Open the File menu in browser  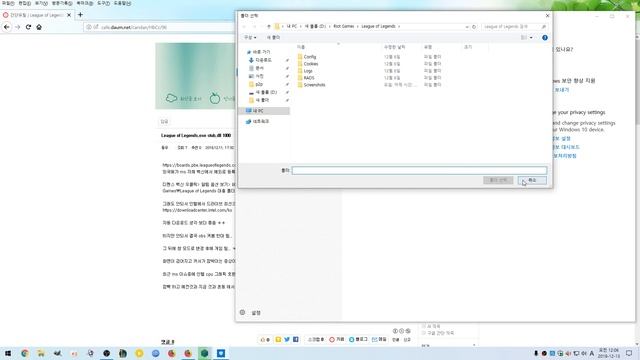(x=8, y=3)
